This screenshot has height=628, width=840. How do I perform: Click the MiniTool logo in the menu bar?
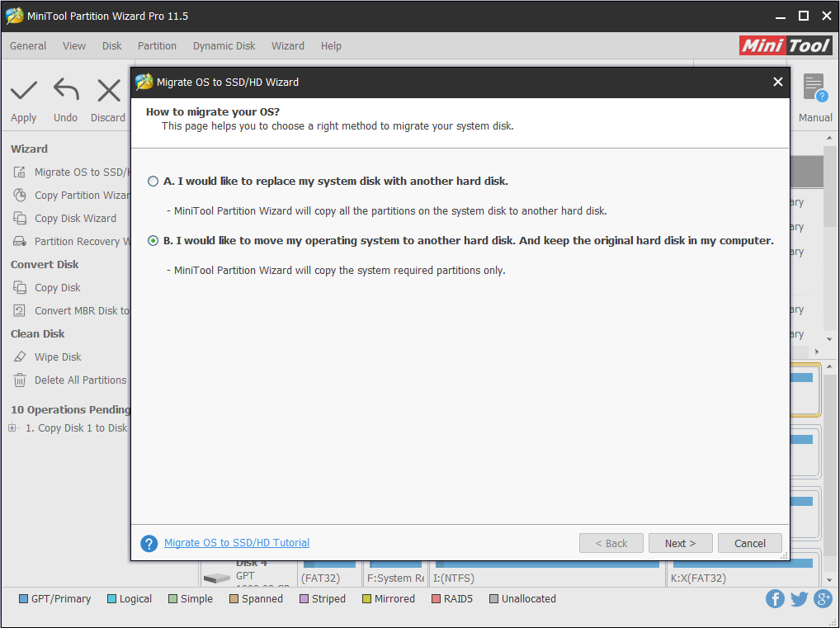(x=786, y=45)
